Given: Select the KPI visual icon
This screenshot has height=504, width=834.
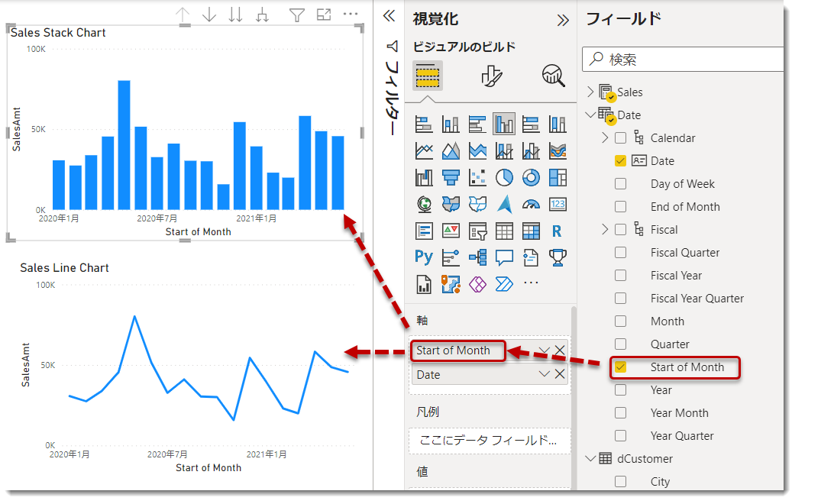Looking at the screenshot, I should [x=451, y=231].
